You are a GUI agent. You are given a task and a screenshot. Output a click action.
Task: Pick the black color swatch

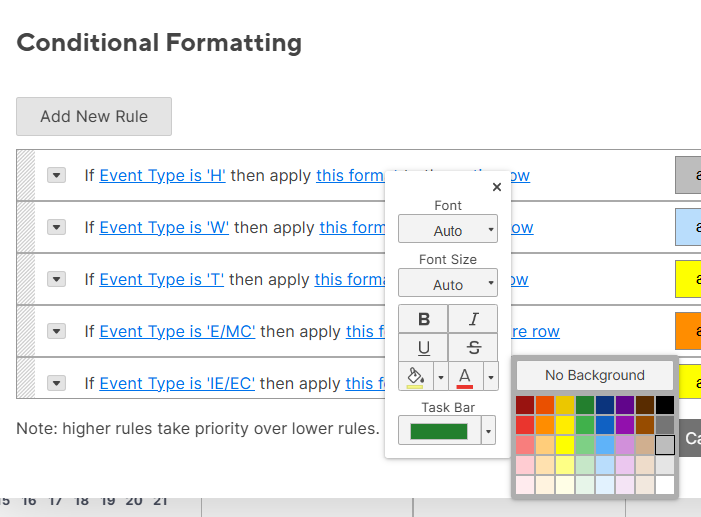[x=665, y=405]
